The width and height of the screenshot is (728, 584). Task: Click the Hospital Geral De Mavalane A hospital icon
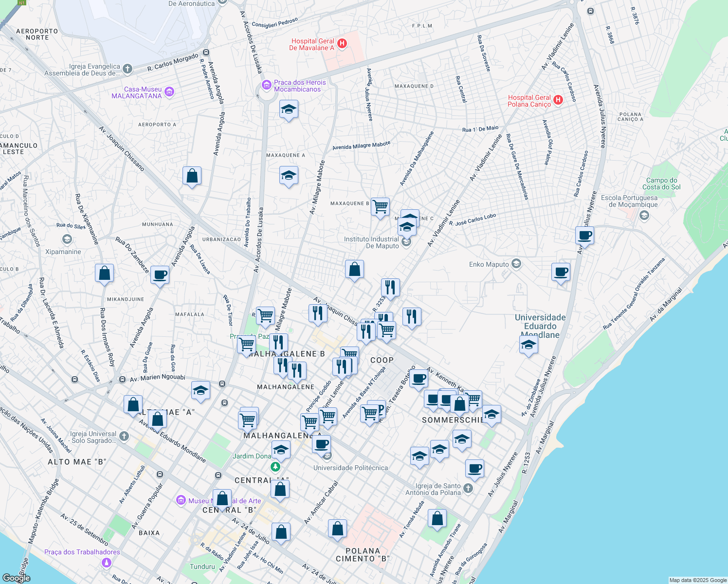click(x=342, y=44)
